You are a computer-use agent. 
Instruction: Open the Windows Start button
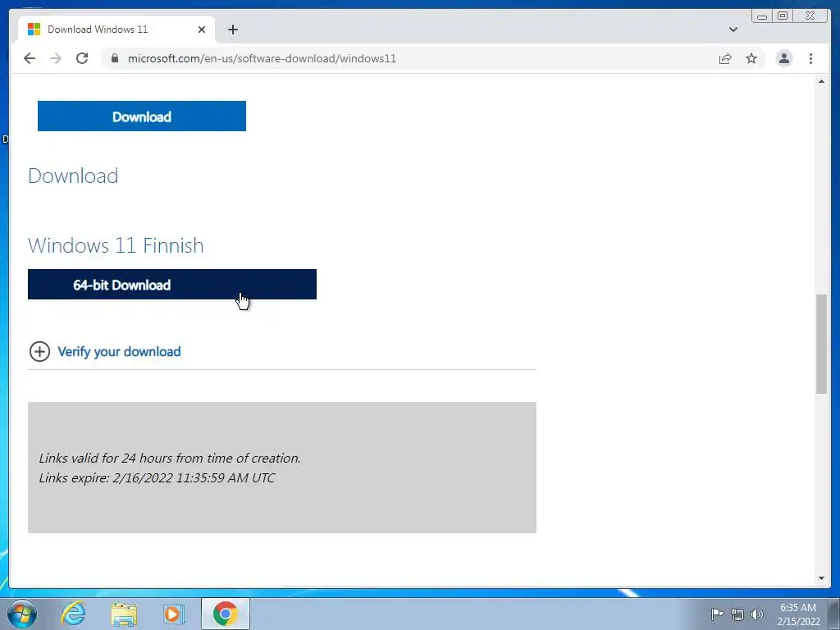(22, 614)
